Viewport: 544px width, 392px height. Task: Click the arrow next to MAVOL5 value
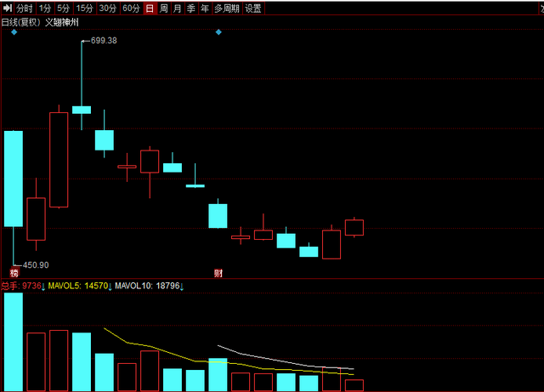pyautogui.click(x=110, y=287)
